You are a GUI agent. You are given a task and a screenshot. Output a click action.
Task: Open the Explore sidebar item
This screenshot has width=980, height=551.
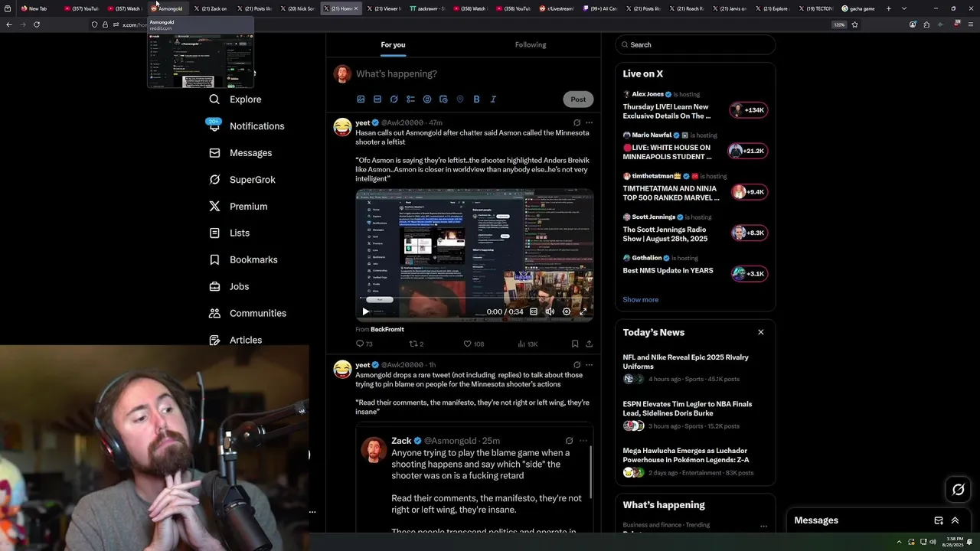pyautogui.click(x=236, y=99)
